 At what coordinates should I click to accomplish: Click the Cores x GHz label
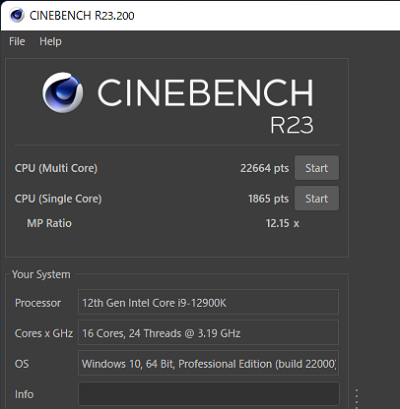coord(44,333)
